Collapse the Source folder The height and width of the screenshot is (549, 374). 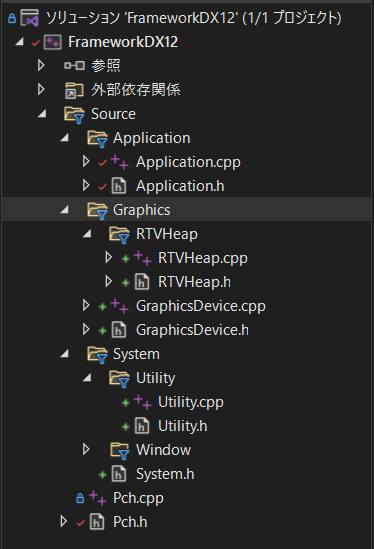click(42, 113)
